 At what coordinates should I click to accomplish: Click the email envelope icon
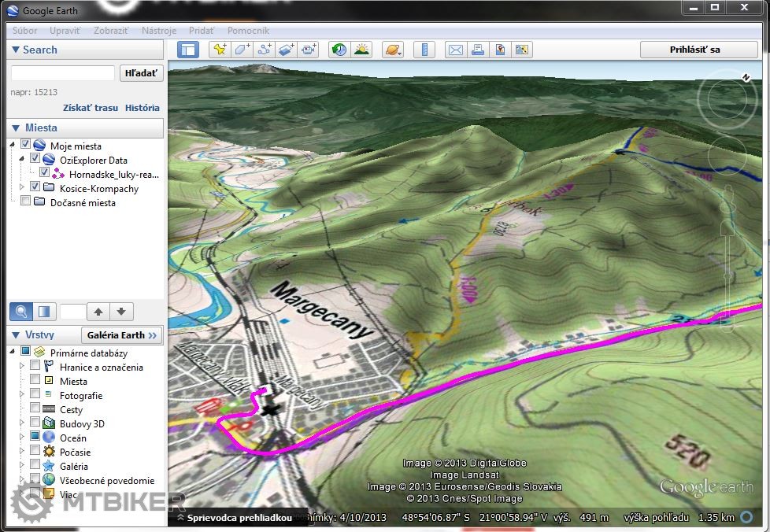tap(455, 50)
